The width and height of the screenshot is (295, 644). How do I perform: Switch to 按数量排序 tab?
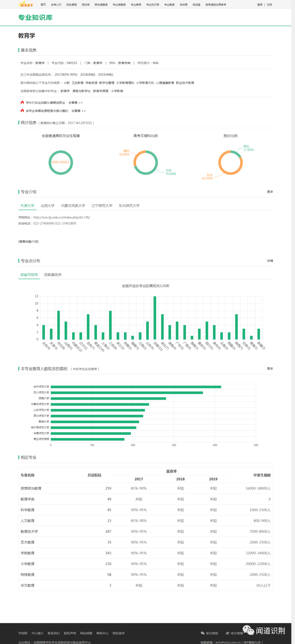pyautogui.click(x=53, y=275)
